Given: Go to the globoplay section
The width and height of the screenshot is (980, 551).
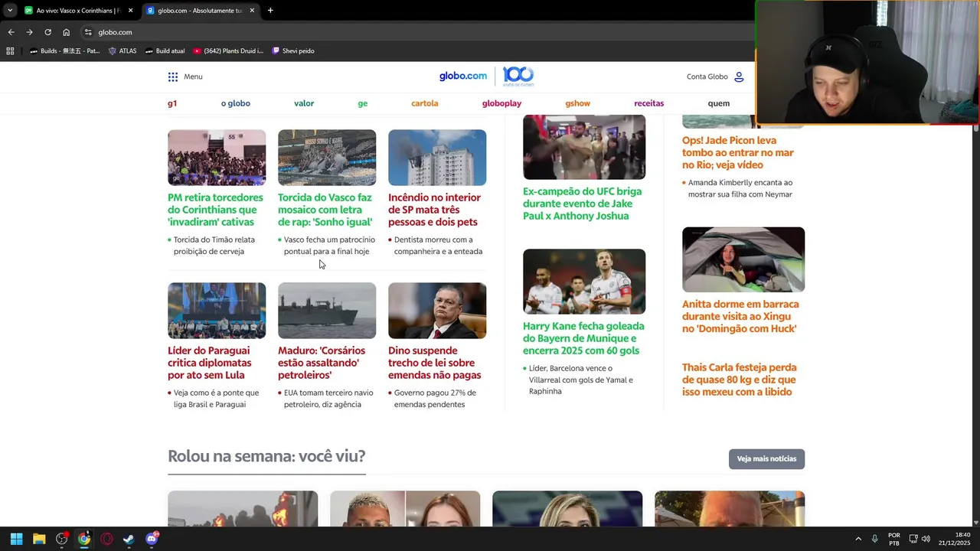Looking at the screenshot, I should (501, 103).
